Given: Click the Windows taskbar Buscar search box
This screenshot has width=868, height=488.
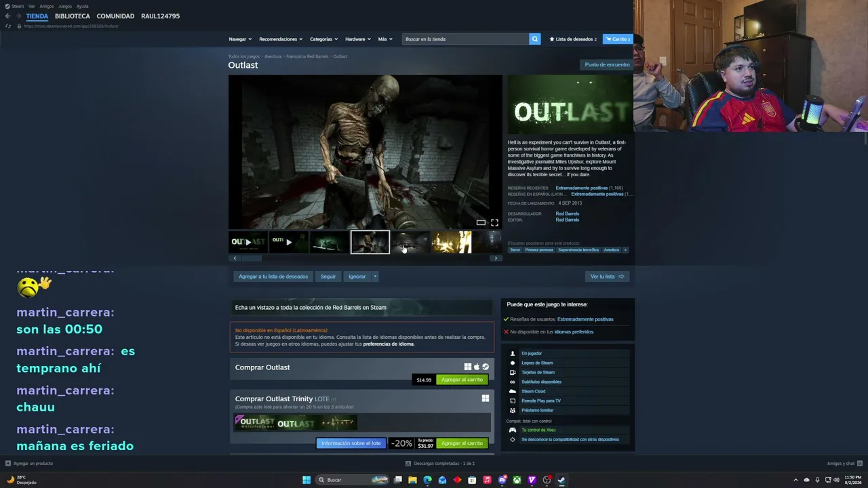Looking at the screenshot, I should tap(353, 480).
